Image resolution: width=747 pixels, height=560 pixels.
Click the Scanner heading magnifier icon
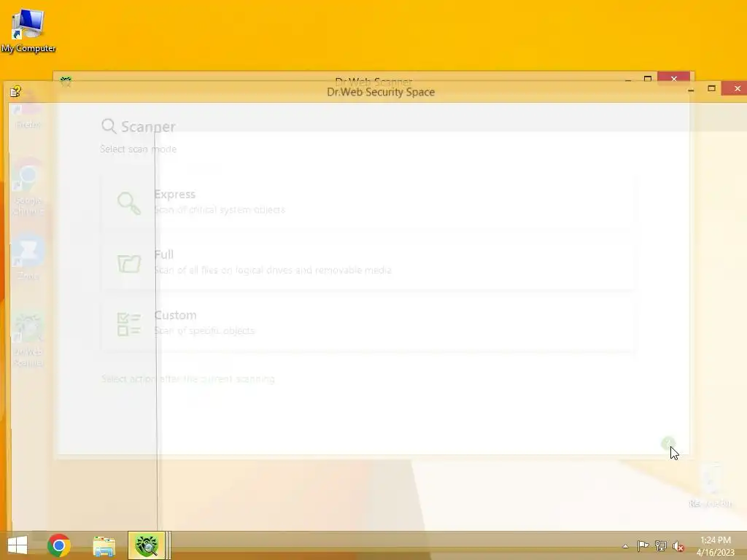[x=109, y=126]
